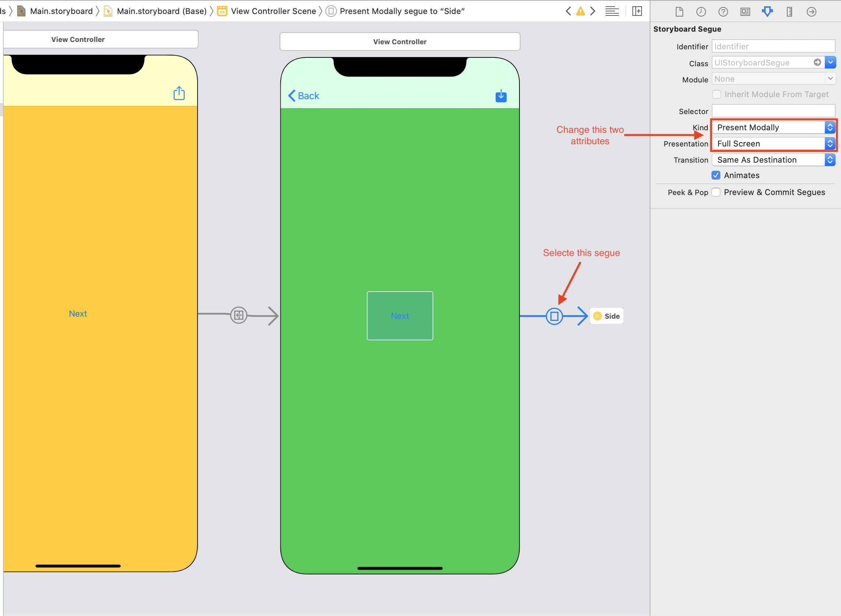
Task: Click the share/export icon on yellow view controller
Action: tap(180, 93)
